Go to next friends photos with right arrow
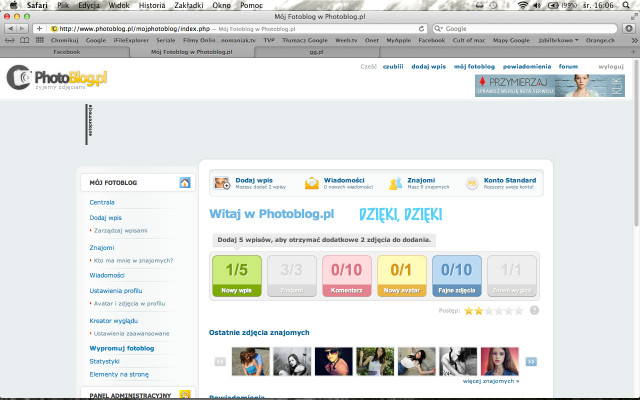Screen dimensions: 640x400 [531, 362]
